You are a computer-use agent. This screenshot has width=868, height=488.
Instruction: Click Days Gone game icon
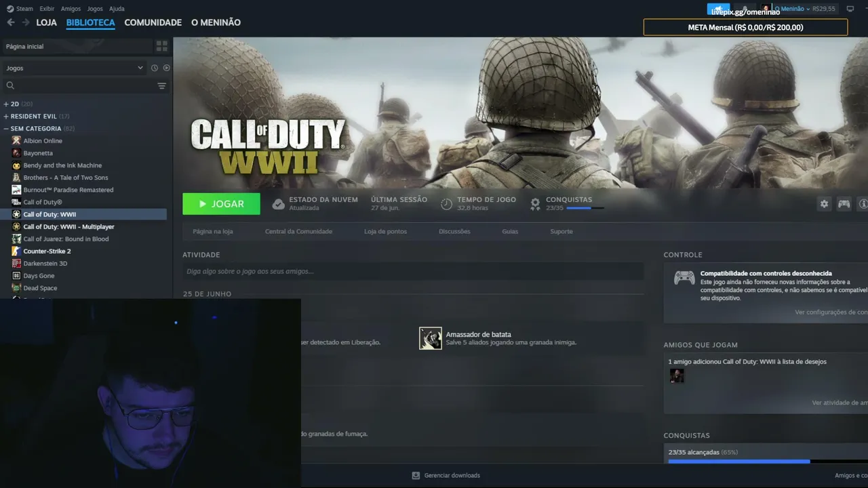pos(16,275)
